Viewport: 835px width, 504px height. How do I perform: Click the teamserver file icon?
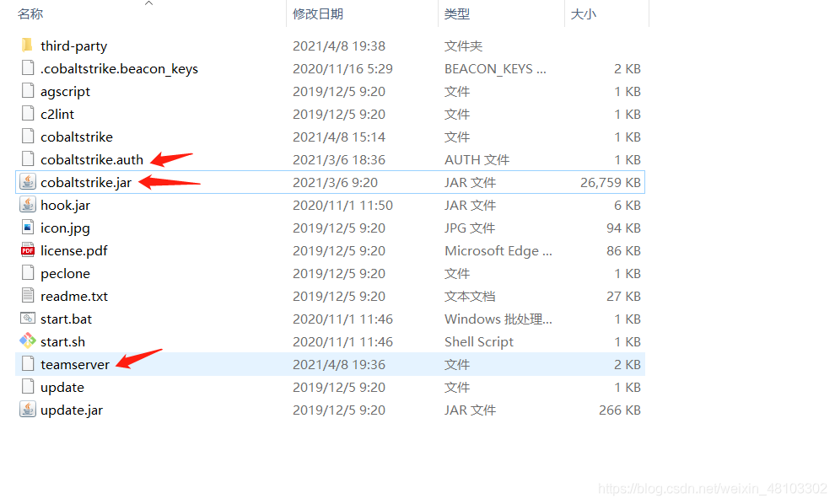point(28,363)
